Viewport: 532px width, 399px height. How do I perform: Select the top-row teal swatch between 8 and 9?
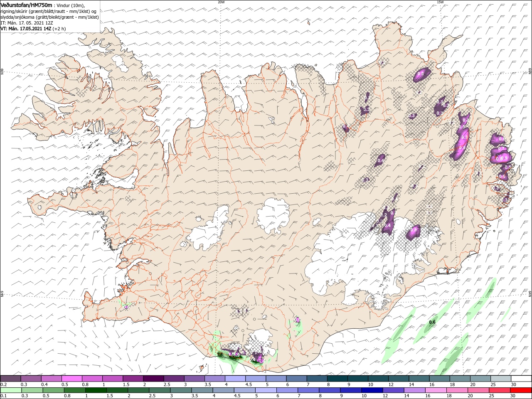(x=337, y=379)
